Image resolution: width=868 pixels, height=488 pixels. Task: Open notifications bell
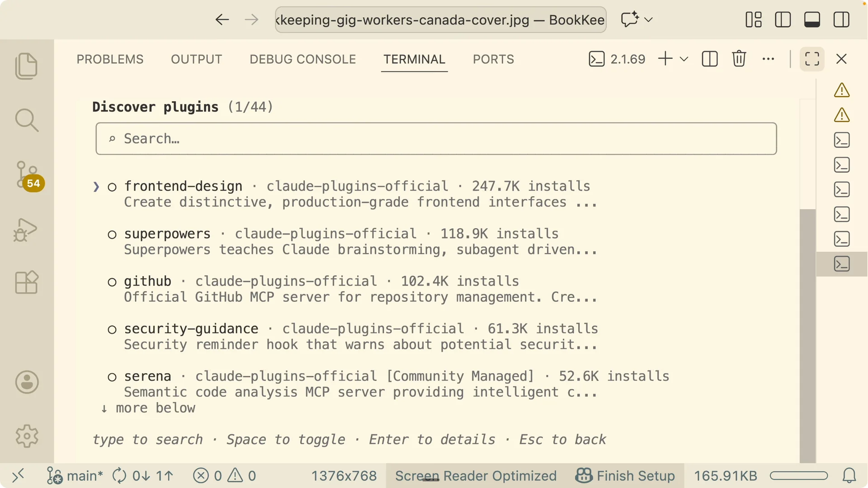[x=849, y=476]
